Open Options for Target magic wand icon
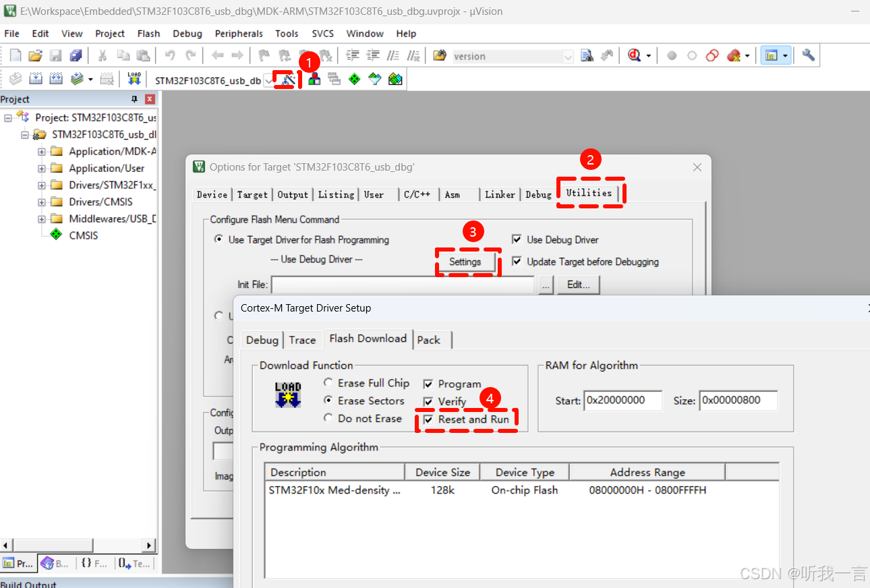This screenshot has height=588, width=870. [x=288, y=80]
